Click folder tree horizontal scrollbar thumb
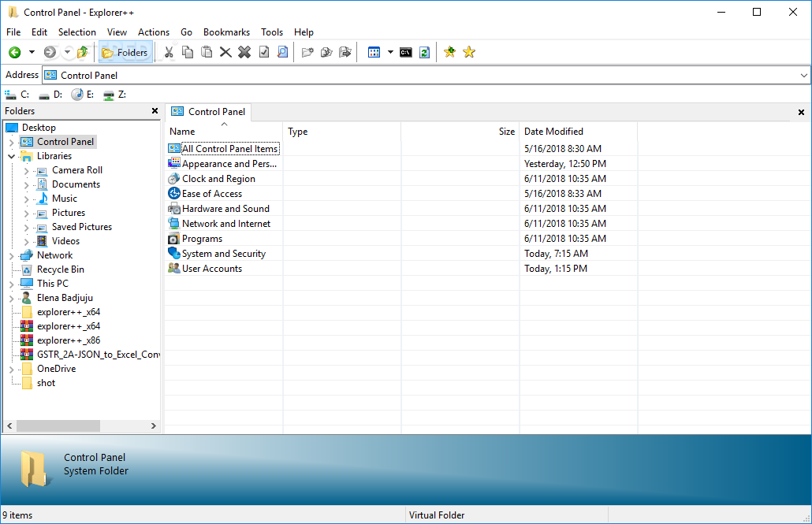 tap(58, 426)
